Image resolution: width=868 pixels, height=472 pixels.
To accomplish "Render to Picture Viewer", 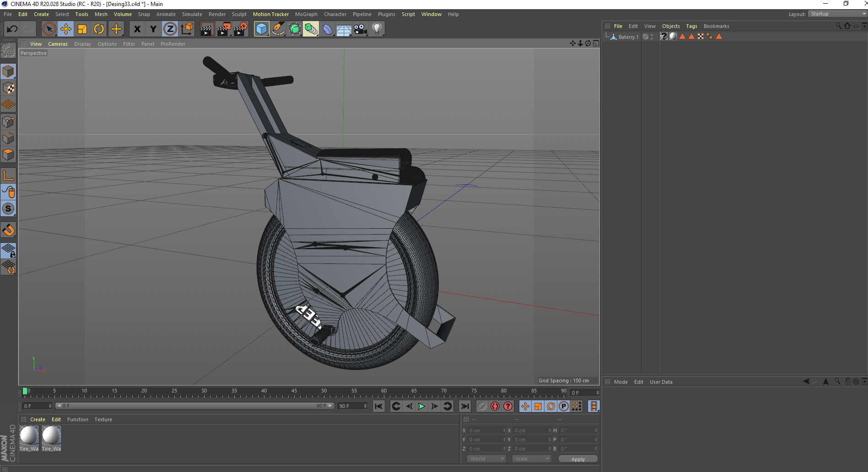I will click(x=223, y=29).
